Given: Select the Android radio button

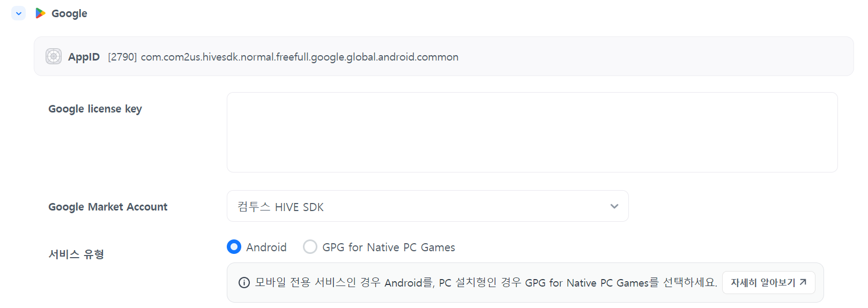Looking at the screenshot, I should click(234, 247).
